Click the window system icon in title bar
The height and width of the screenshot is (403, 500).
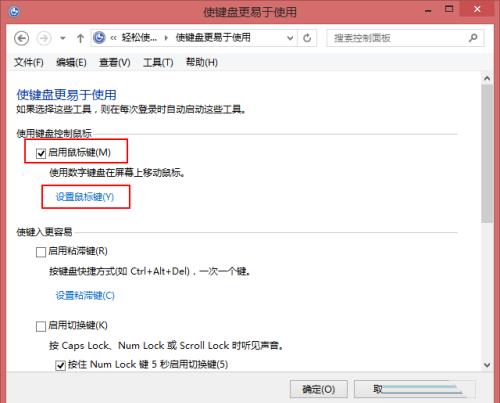click(14, 12)
